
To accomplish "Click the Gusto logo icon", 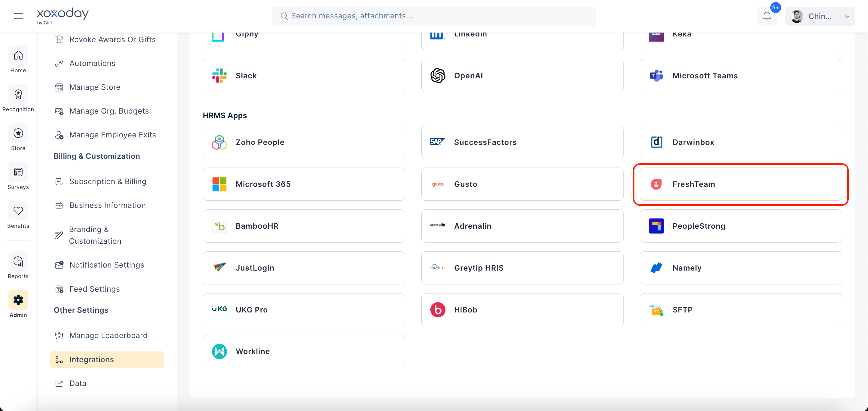I will click(x=438, y=184).
